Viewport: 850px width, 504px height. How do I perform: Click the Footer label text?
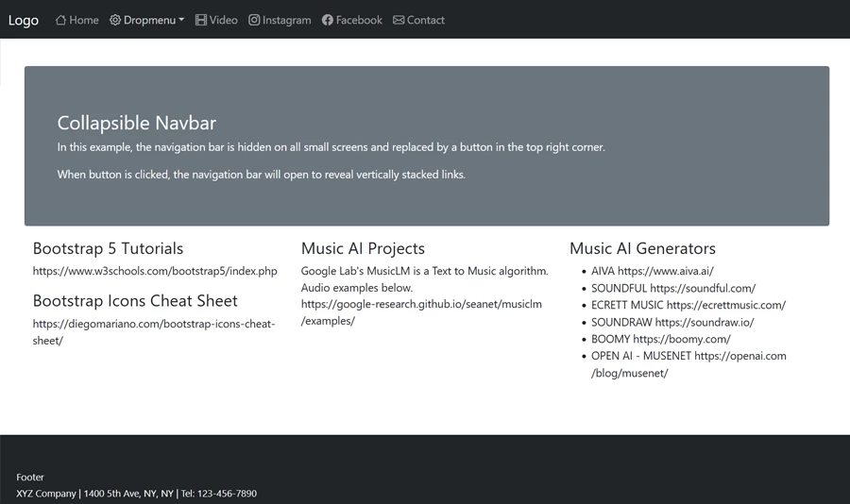30,478
